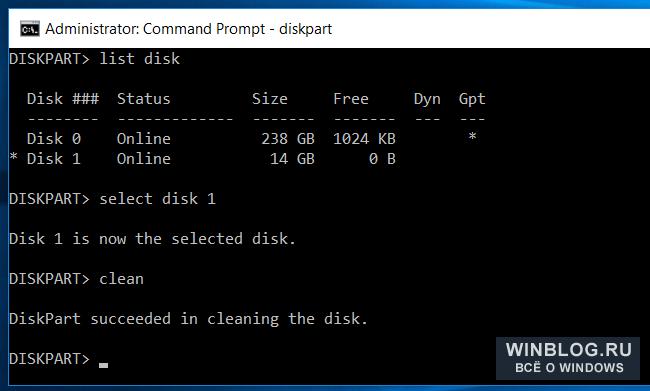Click the 238 GB size value
This screenshot has height=391, width=650.
288,138
